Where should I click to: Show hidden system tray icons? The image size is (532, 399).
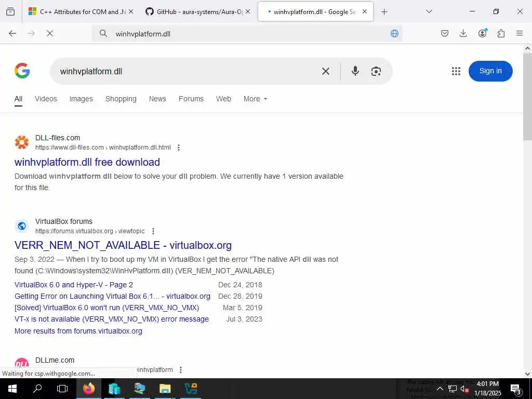coord(440,389)
